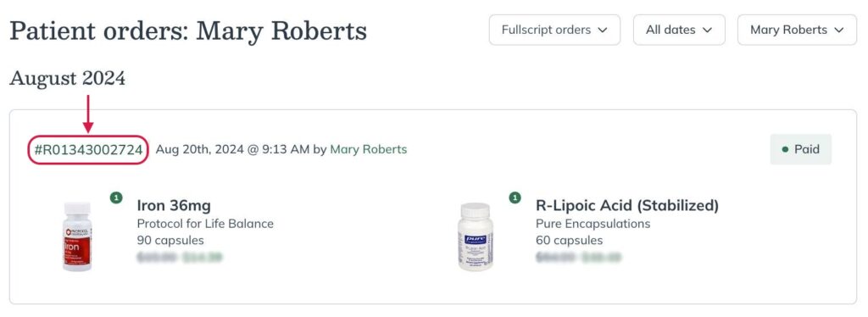This screenshot has width=868, height=317.
Task: Click the August 2024 section heading
Action: (68, 79)
